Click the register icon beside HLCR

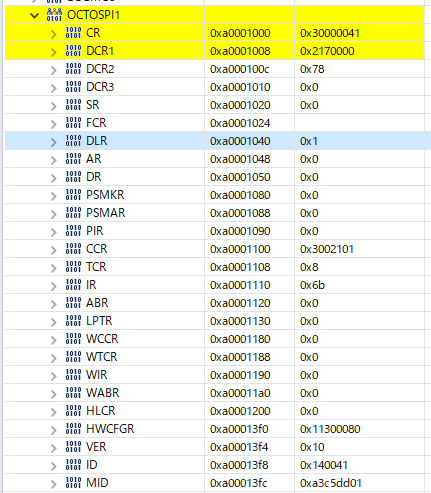(73, 411)
